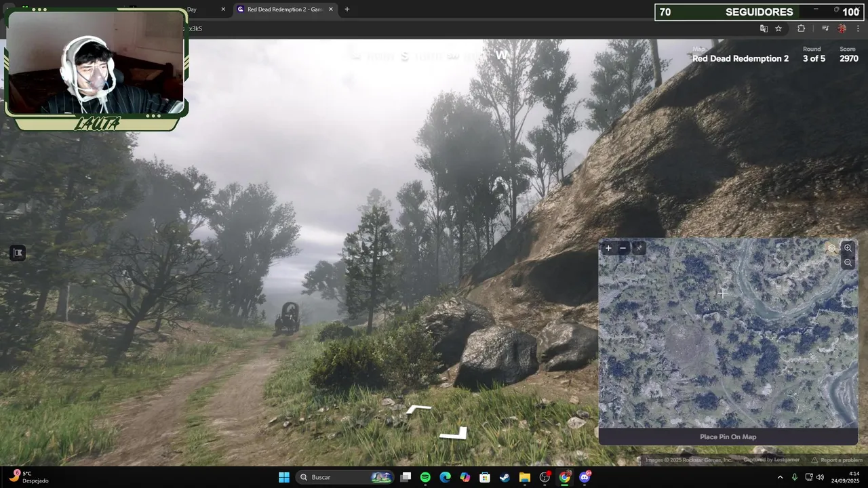Bookmark this page with the star icon
The height and width of the screenshot is (488, 868).
coord(778,28)
